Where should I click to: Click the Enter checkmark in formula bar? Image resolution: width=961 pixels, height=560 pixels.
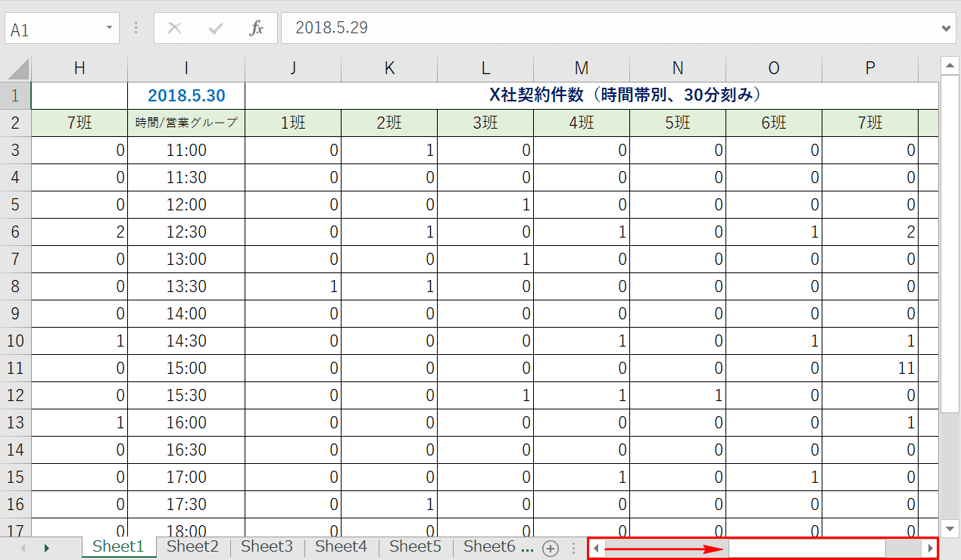tap(216, 29)
